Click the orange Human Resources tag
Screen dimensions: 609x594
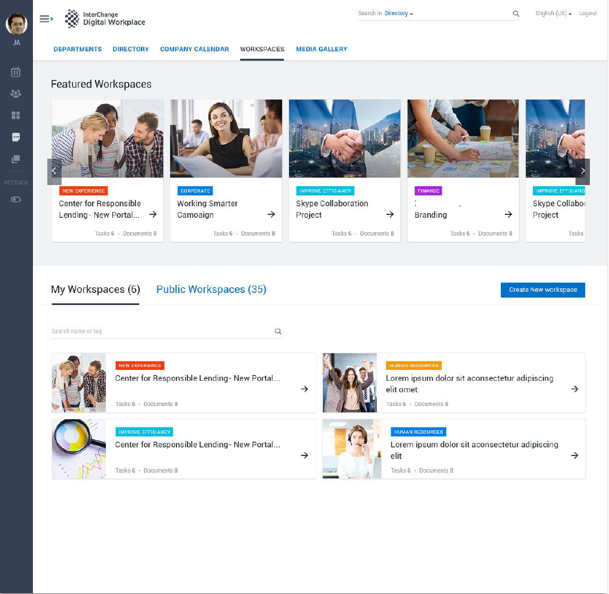point(414,366)
